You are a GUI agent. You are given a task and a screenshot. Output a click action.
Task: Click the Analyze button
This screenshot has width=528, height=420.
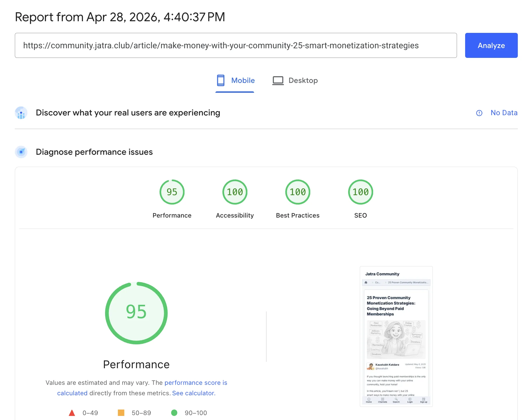pyautogui.click(x=491, y=45)
